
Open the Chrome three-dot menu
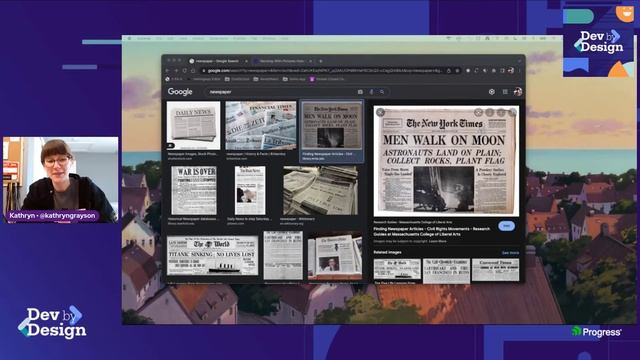click(x=520, y=71)
